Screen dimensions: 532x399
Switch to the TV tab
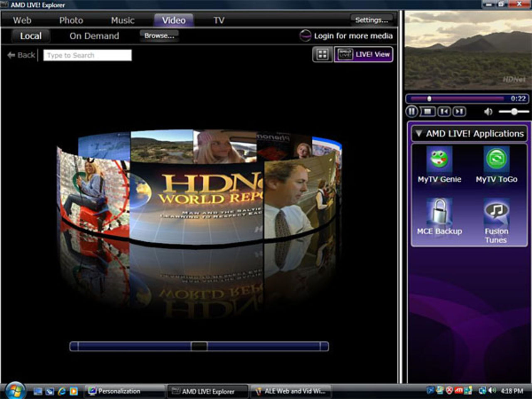pos(218,20)
